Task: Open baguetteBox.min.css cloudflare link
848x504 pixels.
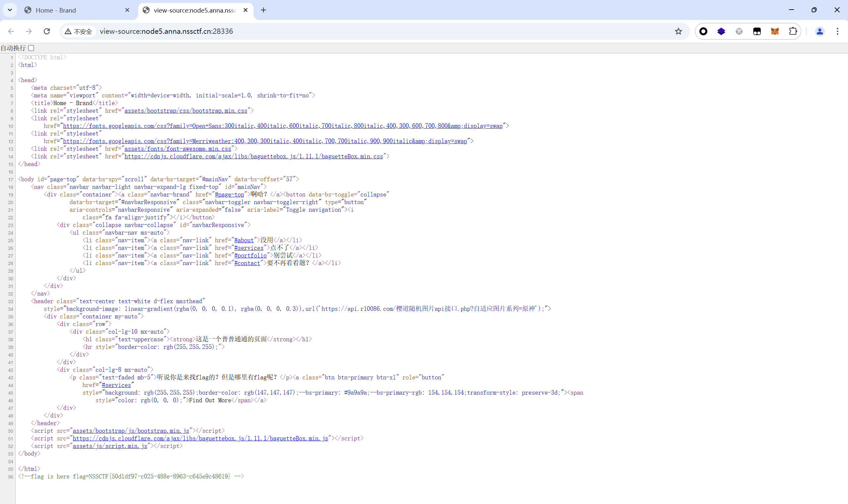Action: click(x=254, y=156)
